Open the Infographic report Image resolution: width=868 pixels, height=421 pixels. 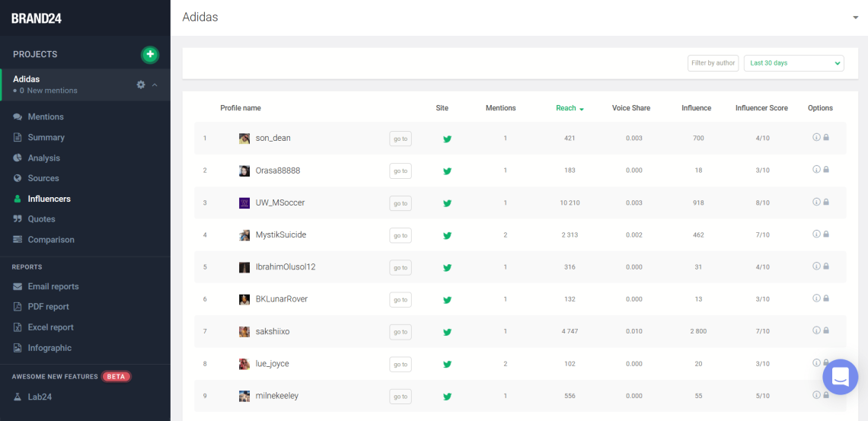tap(49, 348)
